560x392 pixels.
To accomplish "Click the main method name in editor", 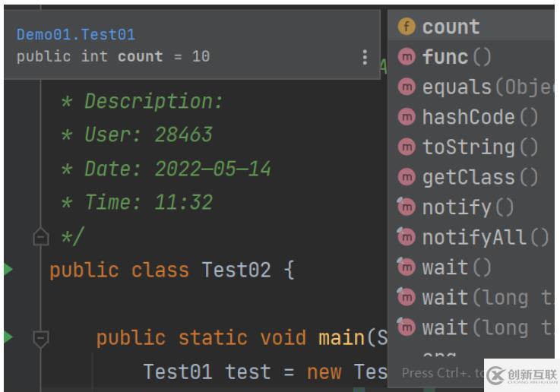I will coord(342,338).
